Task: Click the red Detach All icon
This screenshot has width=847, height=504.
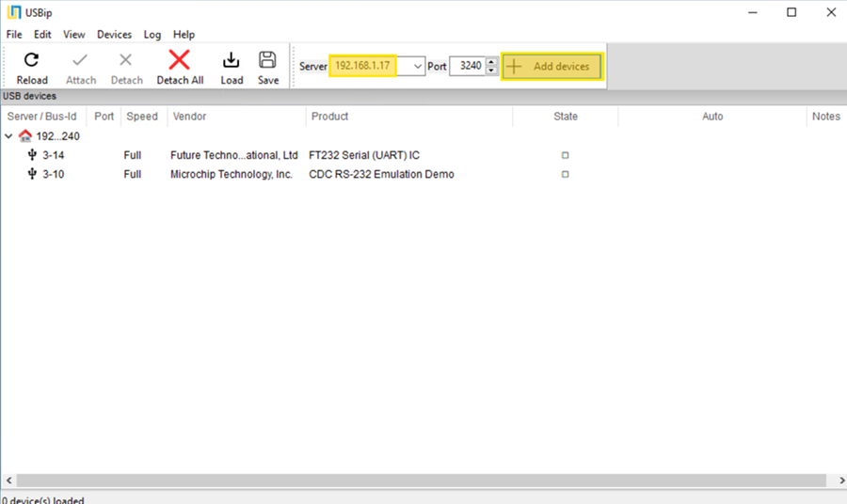Action: (179, 61)
